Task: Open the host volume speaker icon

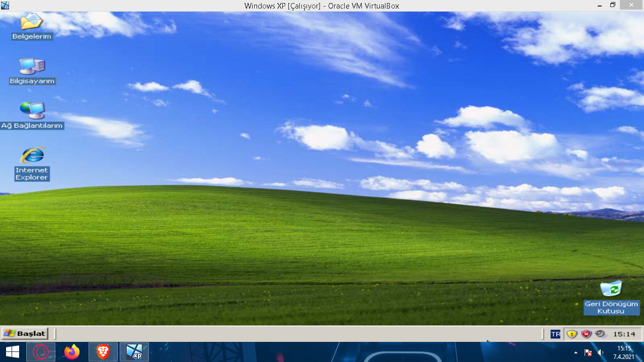Action: (x=600, y=352)
